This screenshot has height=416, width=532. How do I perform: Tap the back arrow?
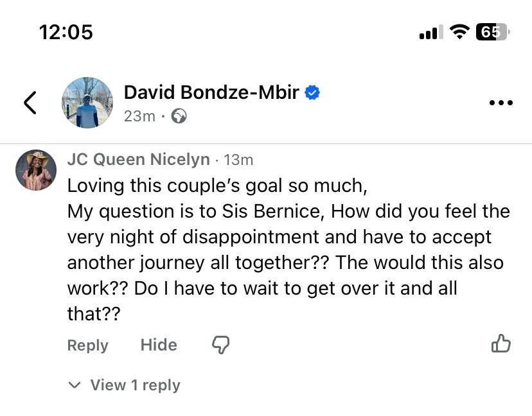click(30, 103)
